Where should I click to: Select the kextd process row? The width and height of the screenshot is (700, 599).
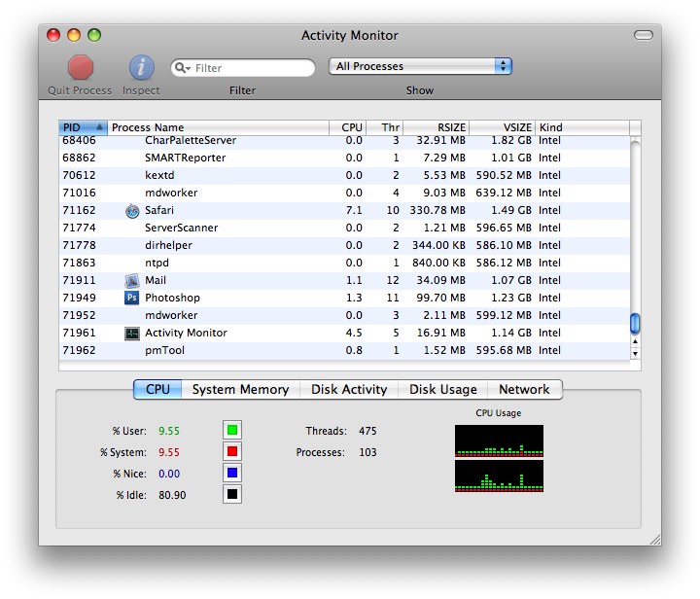point(344,175)
